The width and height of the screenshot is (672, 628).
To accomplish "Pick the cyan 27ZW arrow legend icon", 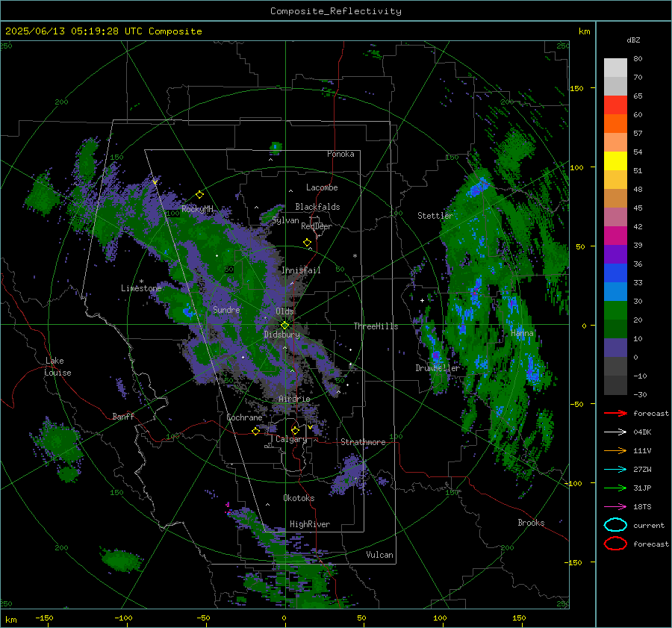I will pyautogui.click(x=615, y=470).
